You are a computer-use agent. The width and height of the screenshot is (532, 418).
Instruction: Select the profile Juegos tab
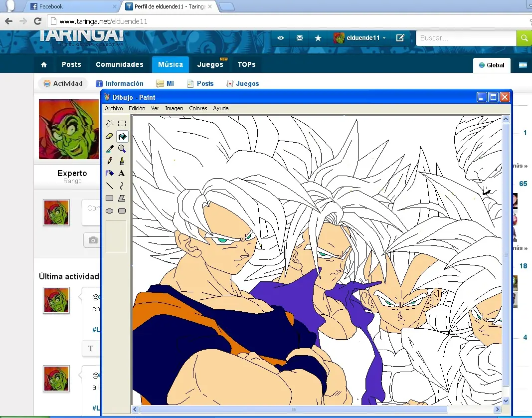click(243, 83)
